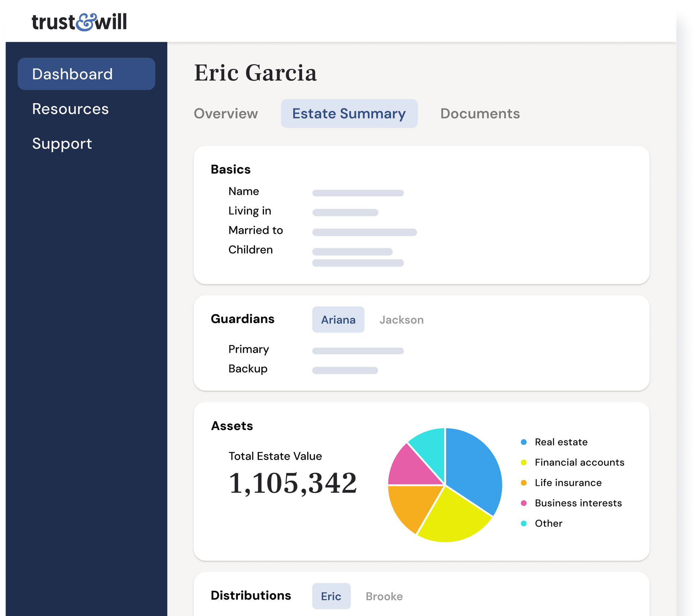Click the Basics section title
The width and height of the screenshot is (698, 616).
coord(231,169)
